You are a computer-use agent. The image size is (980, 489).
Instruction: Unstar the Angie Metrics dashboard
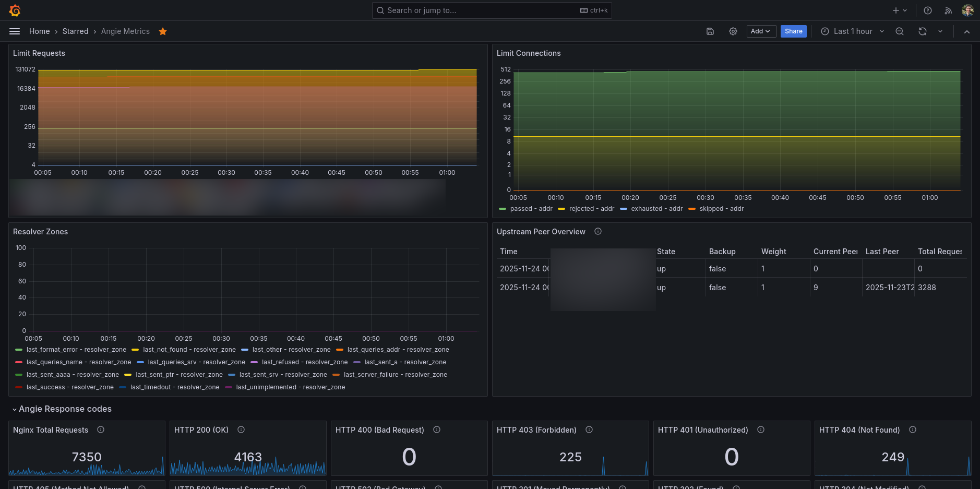pyautogui.click(x=163, y=31)
